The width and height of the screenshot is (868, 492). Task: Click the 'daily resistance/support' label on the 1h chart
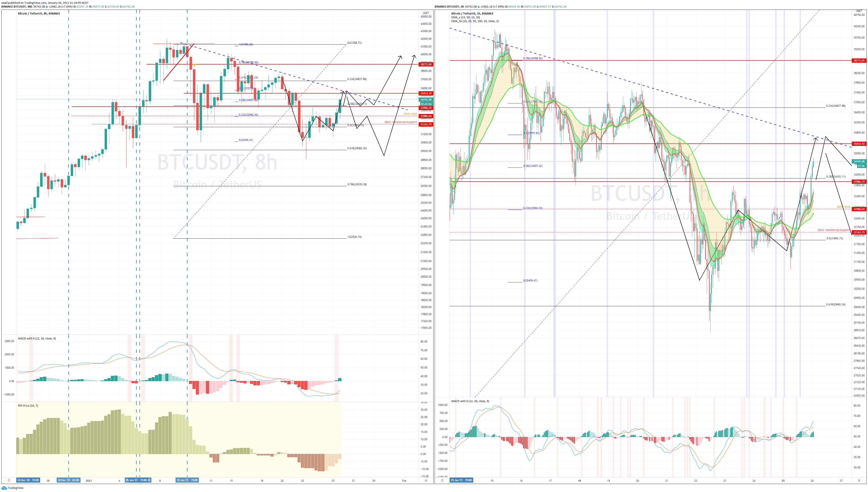click(x=834, y=230)
